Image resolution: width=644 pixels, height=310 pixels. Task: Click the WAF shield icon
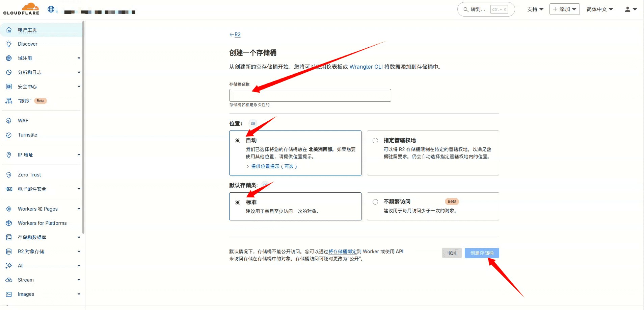(9, 121)
